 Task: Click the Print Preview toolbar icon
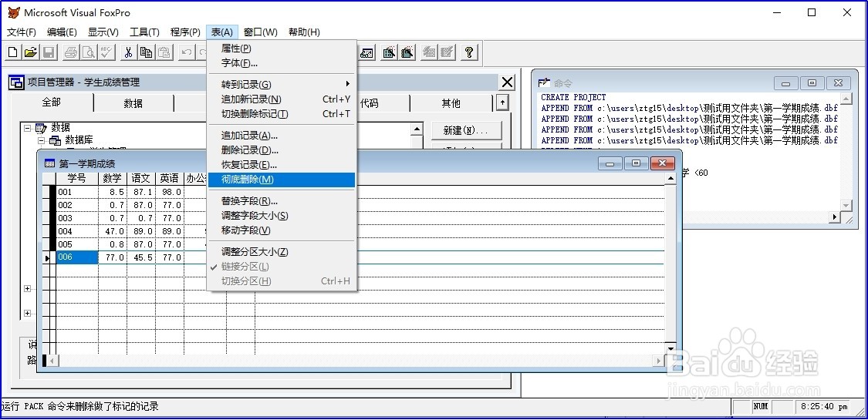[89, 52]
